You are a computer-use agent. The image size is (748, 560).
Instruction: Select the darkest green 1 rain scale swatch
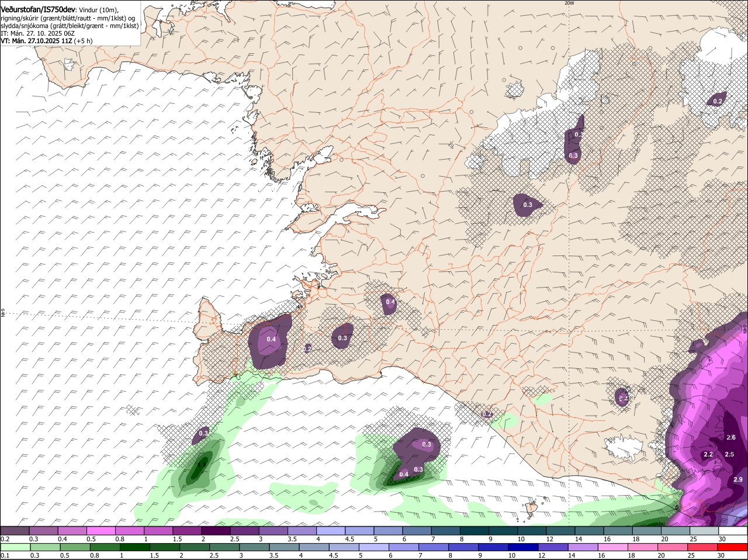(134, 547)
